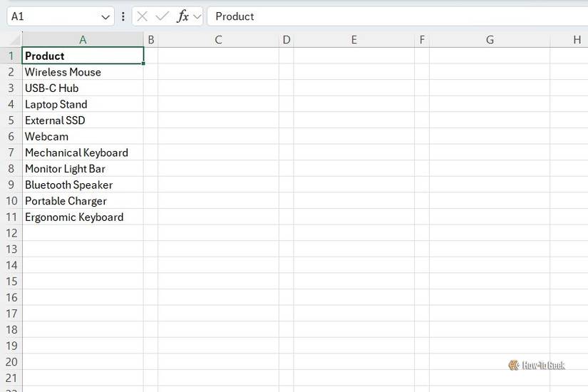Select column F header
Screen dimensions: 588x392
[422, 40]
